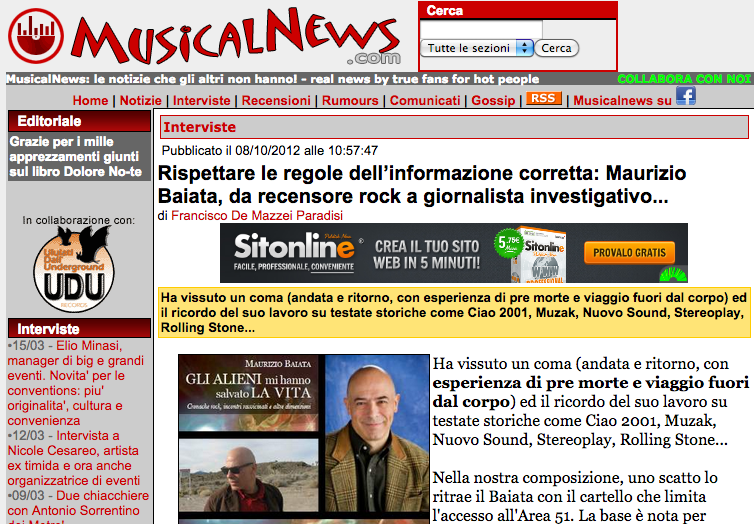Go to the Gossip section
This screenshot has width=754, height=524.
tap(493, 100)
